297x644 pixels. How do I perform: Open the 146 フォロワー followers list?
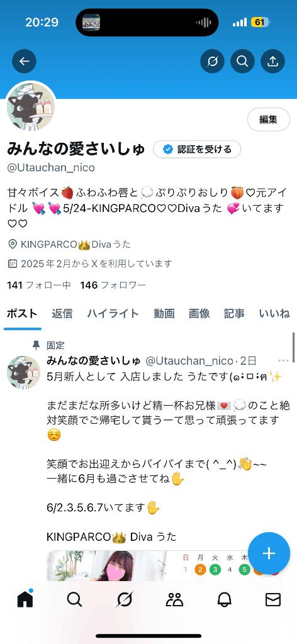click(x=113, y=285)
